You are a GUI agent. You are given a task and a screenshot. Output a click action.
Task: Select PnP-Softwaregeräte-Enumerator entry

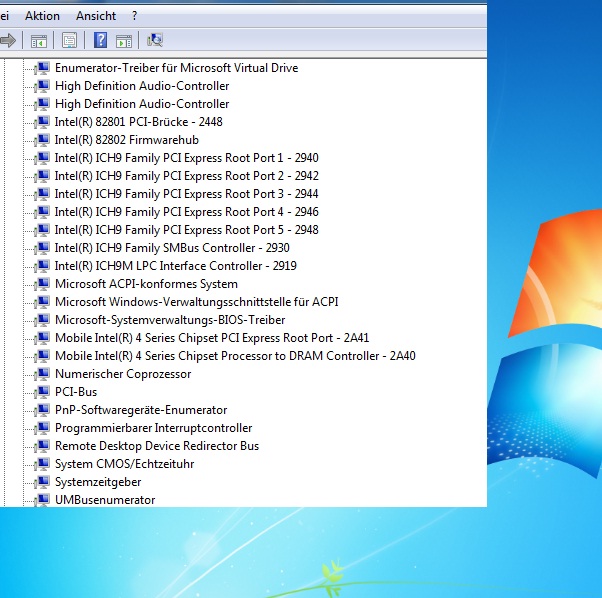141,410
